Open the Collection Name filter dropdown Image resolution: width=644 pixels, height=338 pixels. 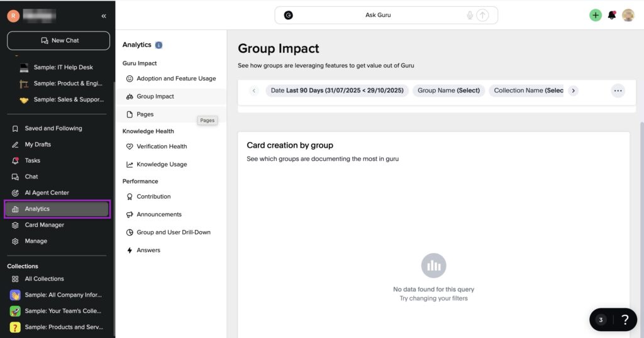(528, 90)
